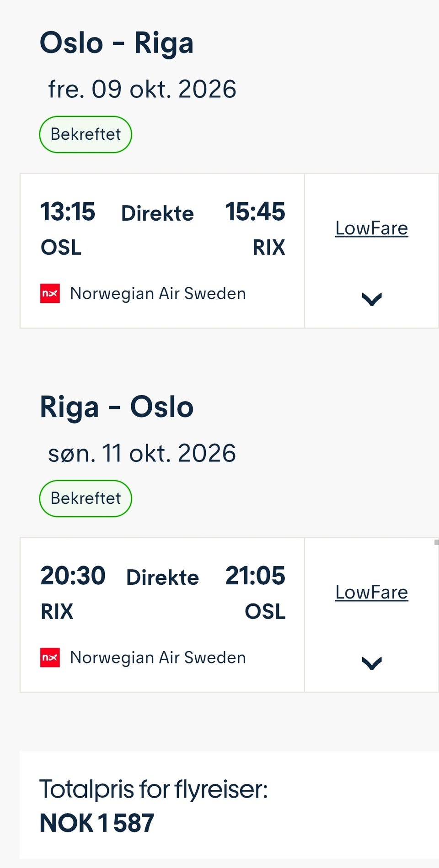Viewport: 439px width, 868px height.
Task: Tap Bekreftet badge under 09 okt. date
Action: pos(86,134)
